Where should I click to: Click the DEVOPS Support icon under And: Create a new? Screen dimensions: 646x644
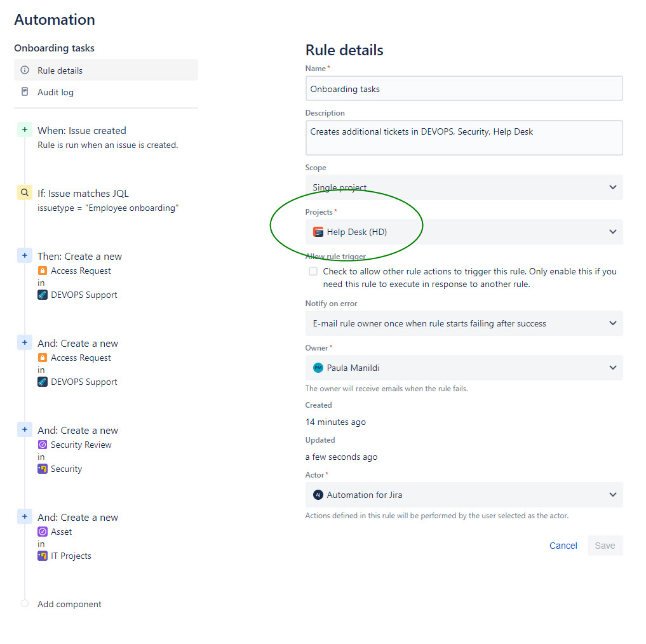coord(43,382)
